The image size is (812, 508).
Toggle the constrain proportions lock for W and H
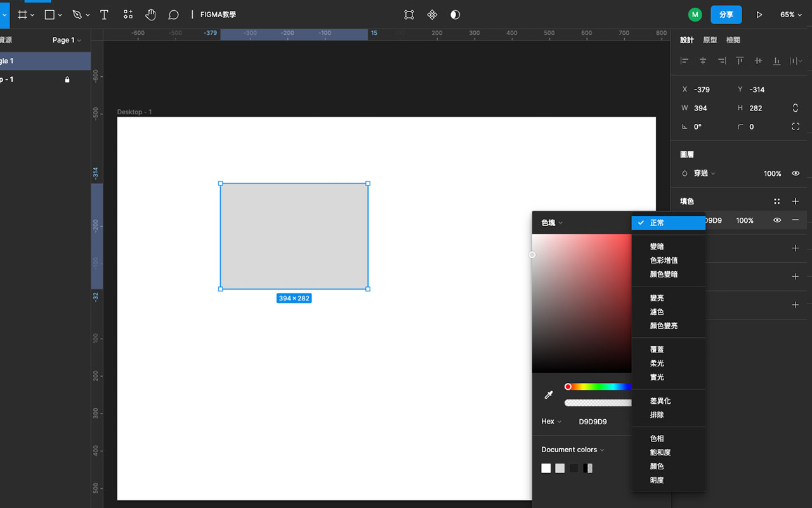coord(796,108)
